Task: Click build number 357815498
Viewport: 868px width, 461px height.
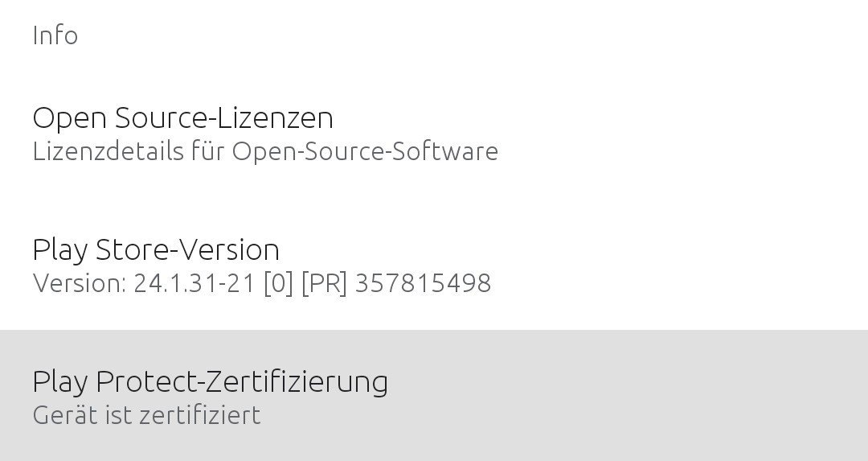Action: [x=423, y=283]
